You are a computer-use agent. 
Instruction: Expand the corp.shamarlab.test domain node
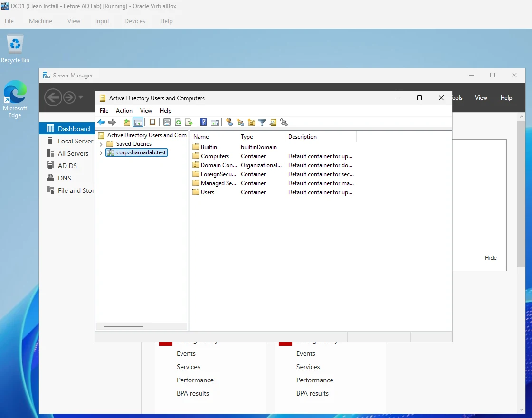click(x=101, y=153)
